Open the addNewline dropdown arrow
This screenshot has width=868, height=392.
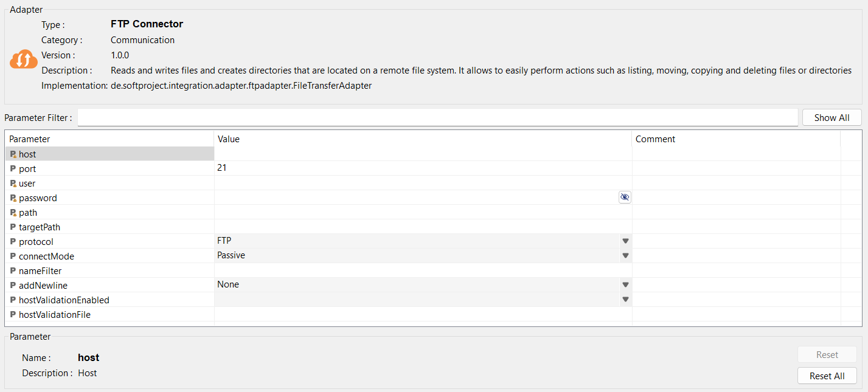coord(625,285)
